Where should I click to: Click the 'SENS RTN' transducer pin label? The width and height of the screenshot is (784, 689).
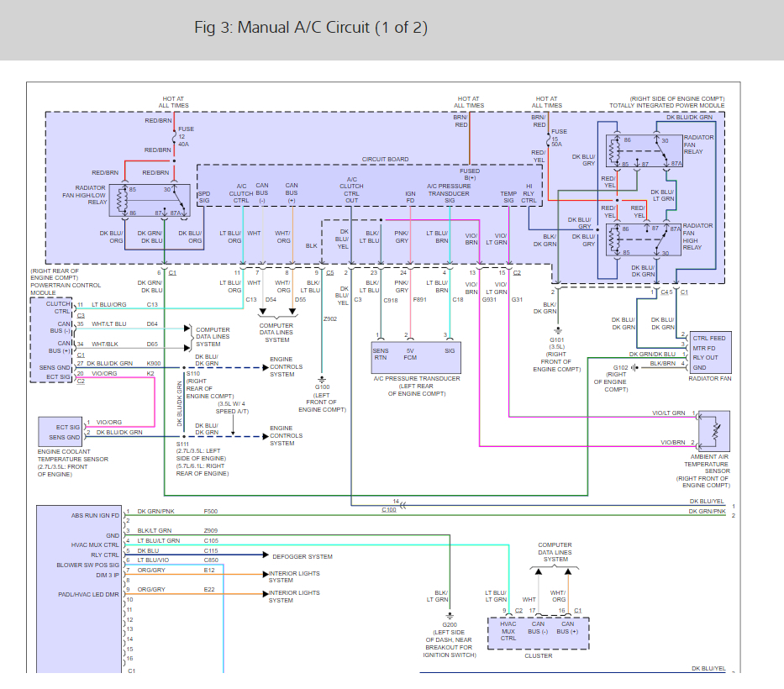coord(381,354)
